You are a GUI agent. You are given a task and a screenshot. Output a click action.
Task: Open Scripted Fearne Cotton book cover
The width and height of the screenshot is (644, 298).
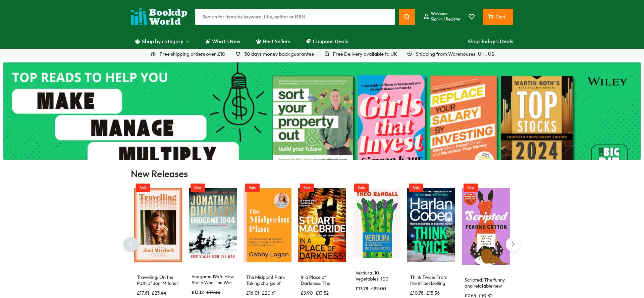[x=486, y=227]
